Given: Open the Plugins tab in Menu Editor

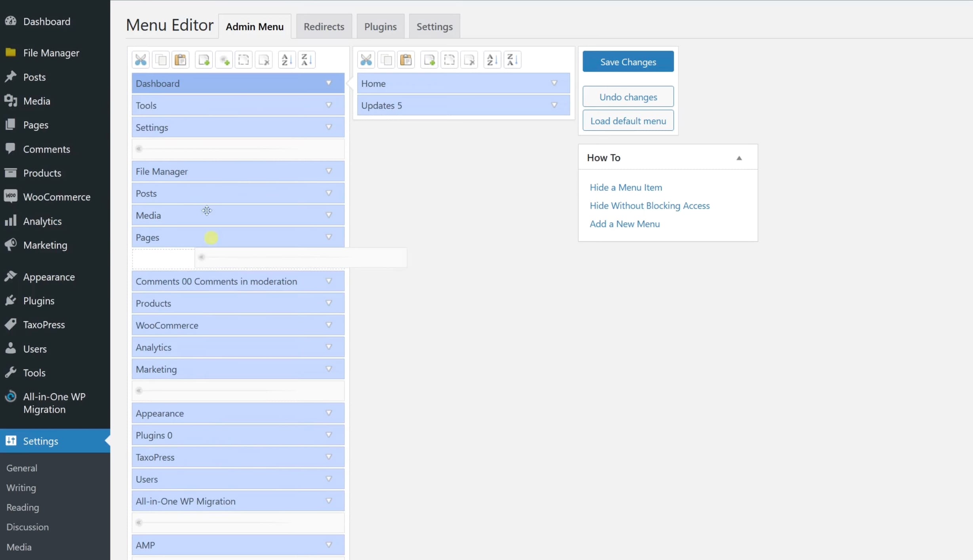Looking at the screenshot, I should click(380, 26).
